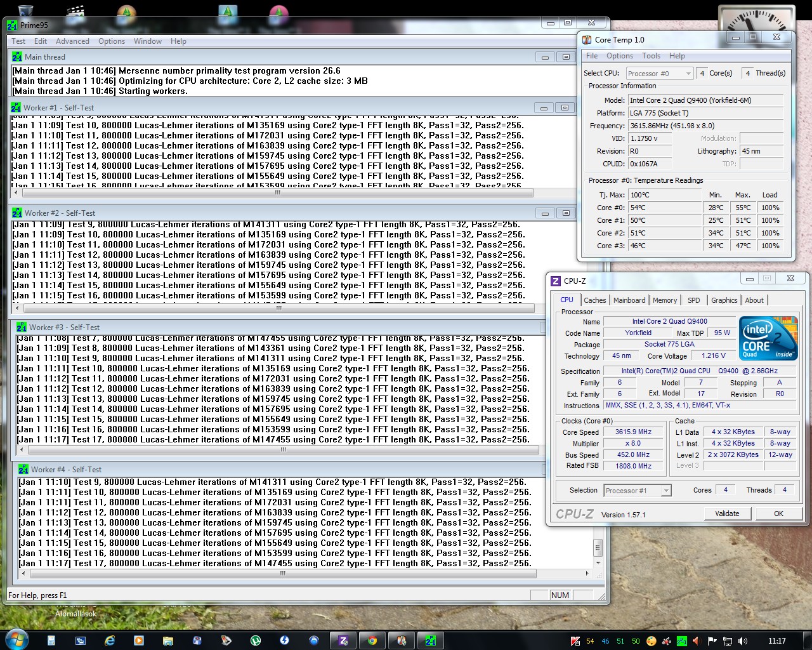Click the Rated FSB 1808.0 MHz value

[633, 466]
